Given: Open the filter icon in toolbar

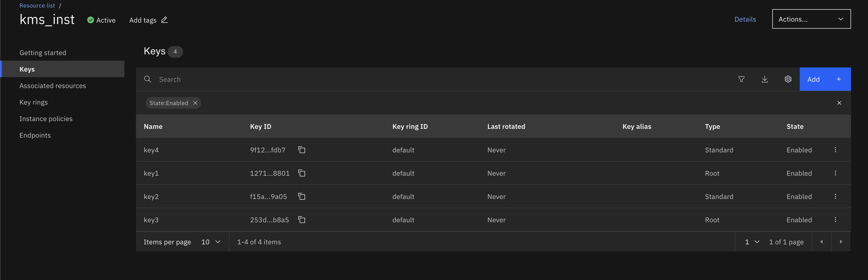Looking at the screenshot, I should (741, 79).
